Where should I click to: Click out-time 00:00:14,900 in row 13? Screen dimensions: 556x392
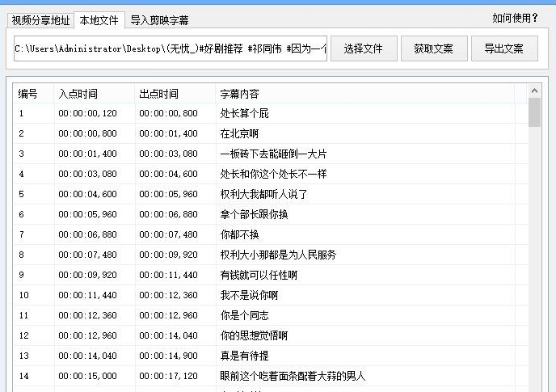point(168,356)
